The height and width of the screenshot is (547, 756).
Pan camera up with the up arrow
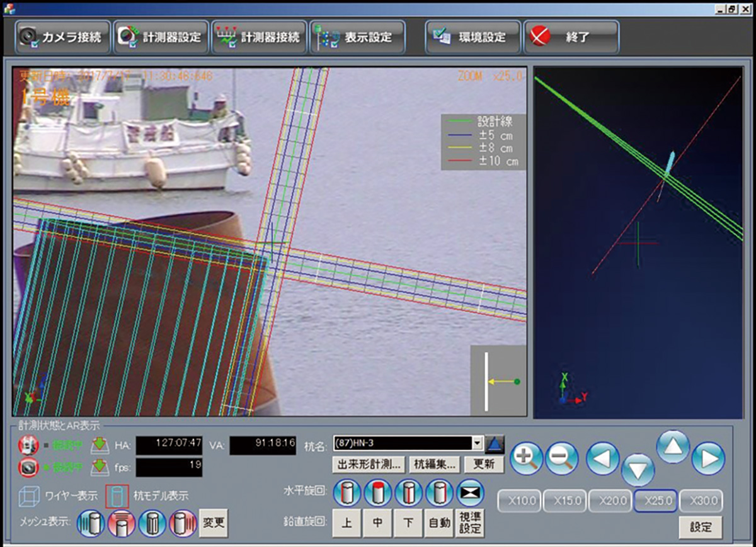pos(673,446)
